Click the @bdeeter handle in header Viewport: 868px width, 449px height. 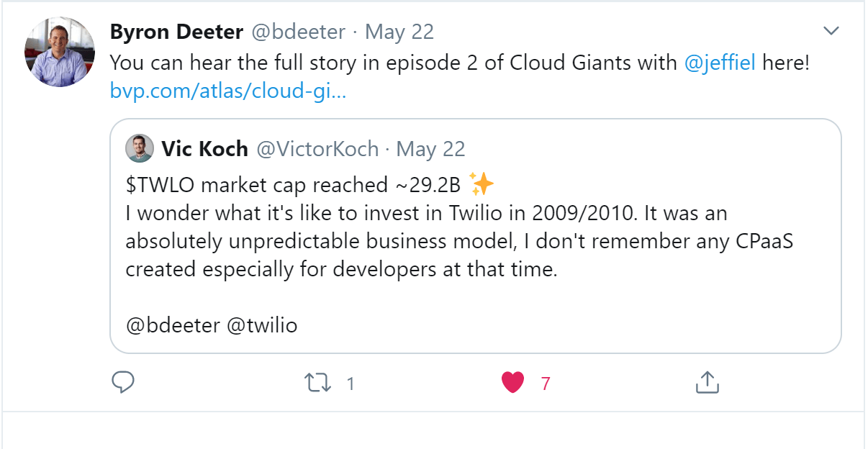[297, 32]
